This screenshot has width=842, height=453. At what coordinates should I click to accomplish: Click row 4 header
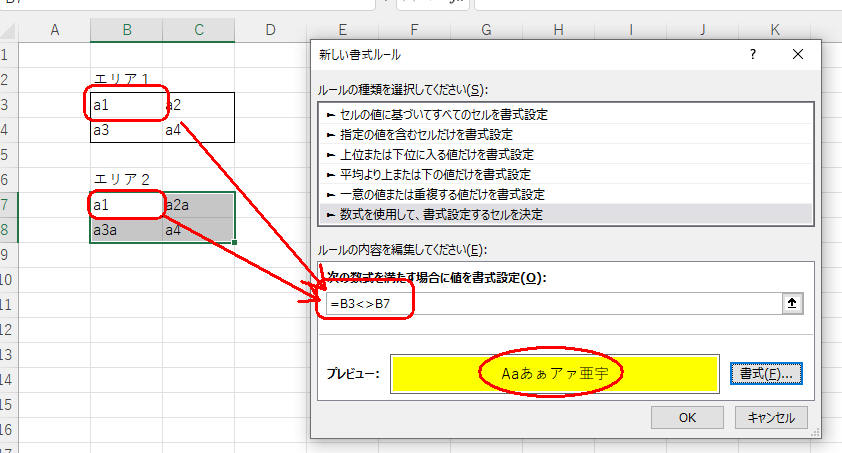pos(9,130)
